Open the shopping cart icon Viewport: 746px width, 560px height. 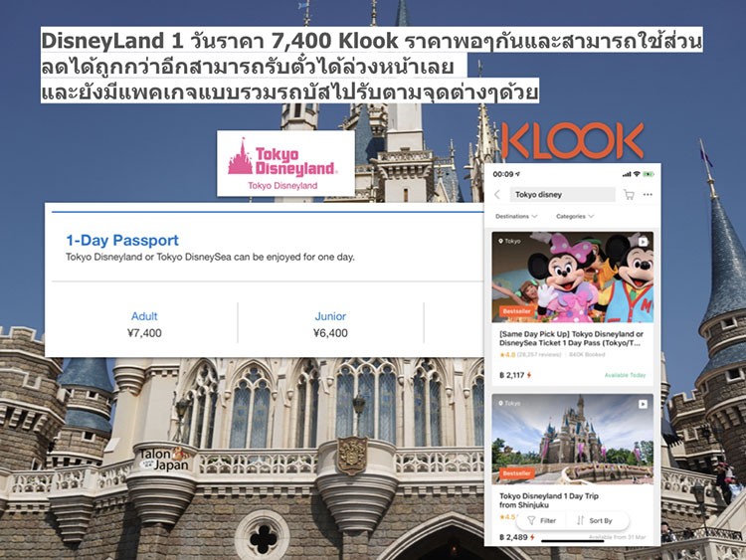[x=629, y=195]
